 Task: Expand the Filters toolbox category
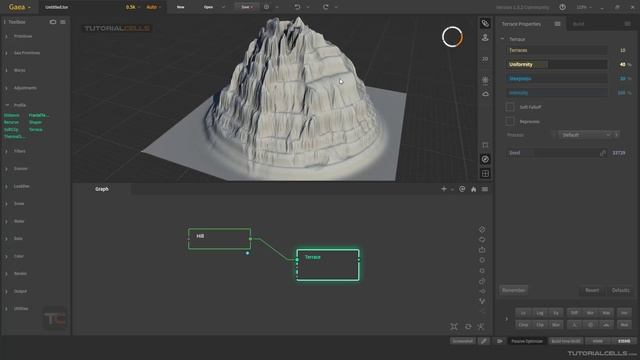pos(20,151)
